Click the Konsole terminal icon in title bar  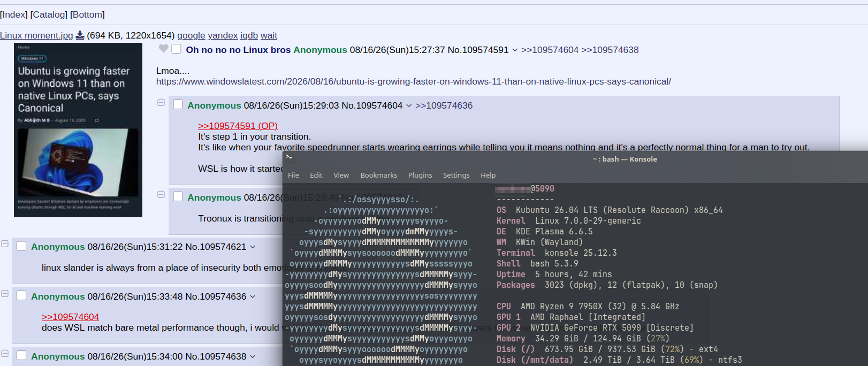(289, 157)
